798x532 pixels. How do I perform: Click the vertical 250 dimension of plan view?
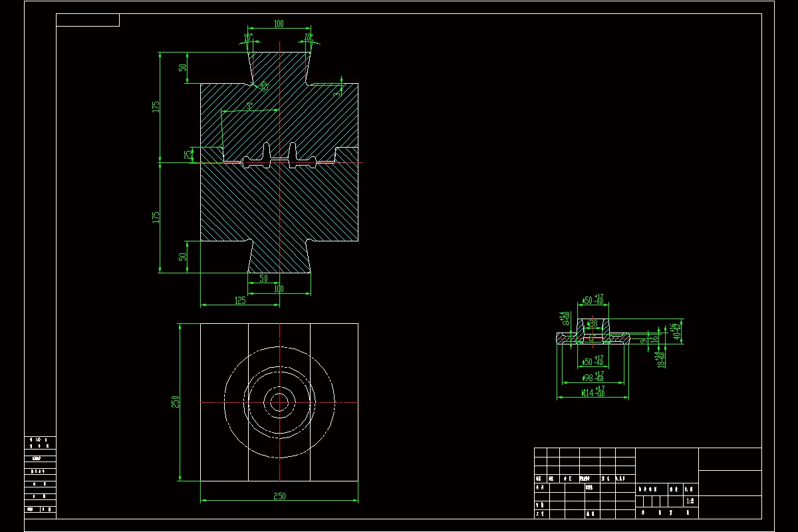pos(176,402)
